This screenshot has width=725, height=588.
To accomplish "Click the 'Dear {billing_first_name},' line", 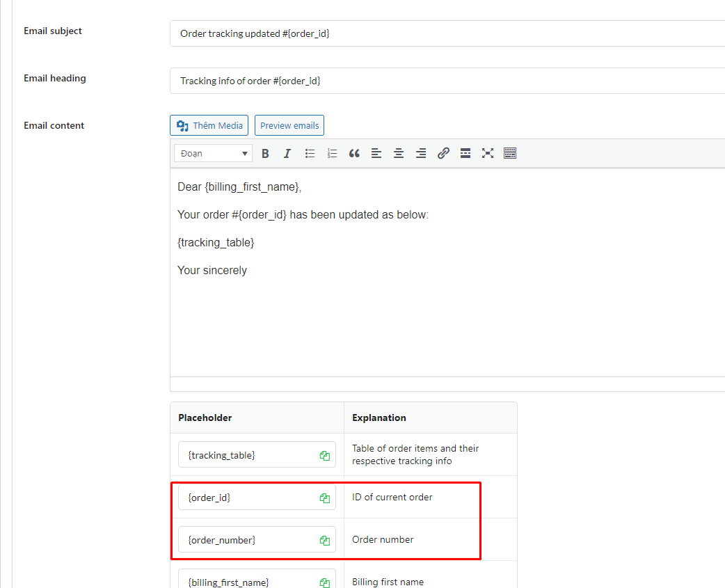I will (x=239, y=186).
